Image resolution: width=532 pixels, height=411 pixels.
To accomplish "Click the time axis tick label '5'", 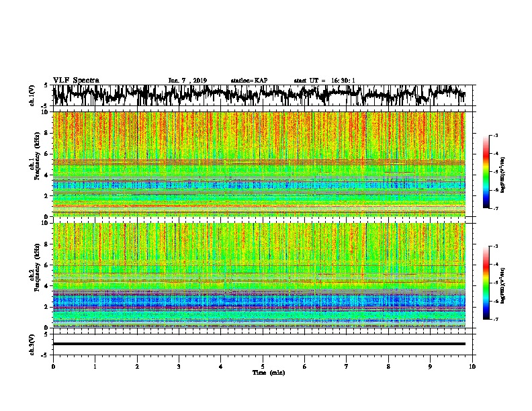I will pyautogui.click(x=263, y=367).
